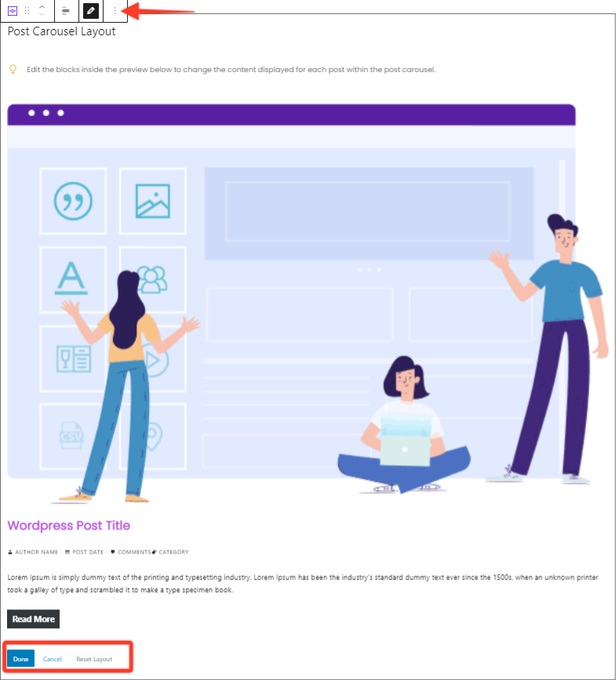Click the Category meta item

coord(170,552)
